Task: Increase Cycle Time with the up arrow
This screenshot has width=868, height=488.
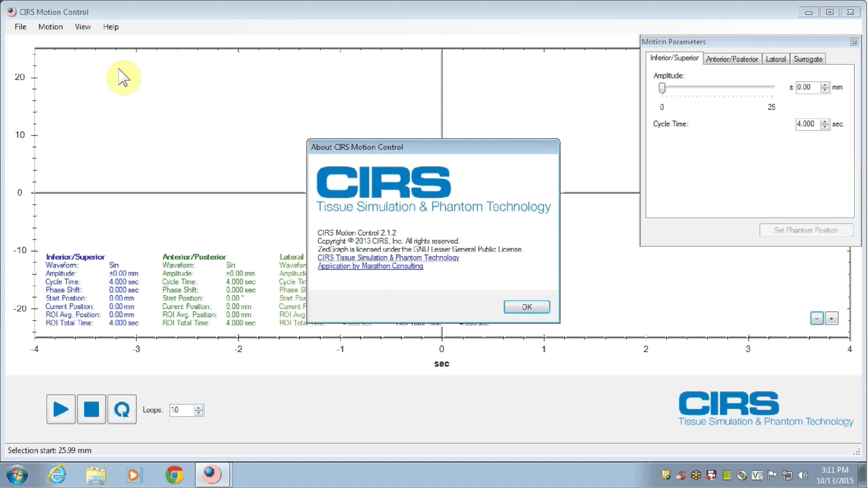Action: (825, 121)
